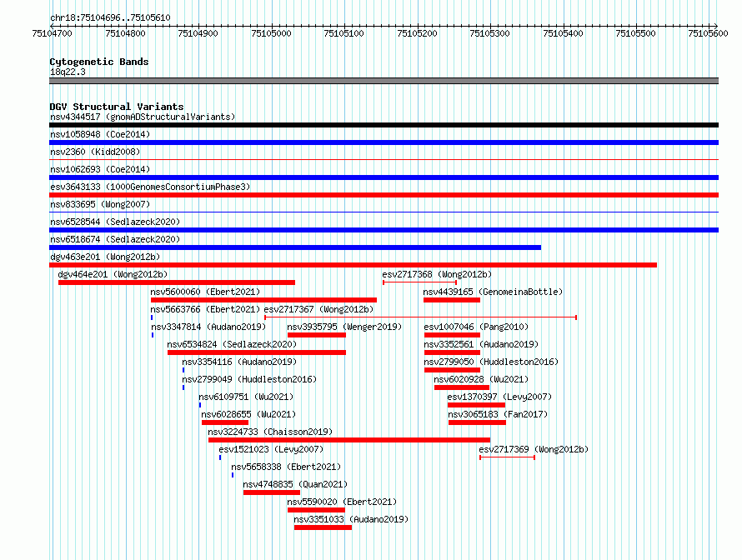Image resolution: width=742 pixels, height=560 pixels.
Task: Open esv1521023 (Levy2007) variant
Action: 271,449
